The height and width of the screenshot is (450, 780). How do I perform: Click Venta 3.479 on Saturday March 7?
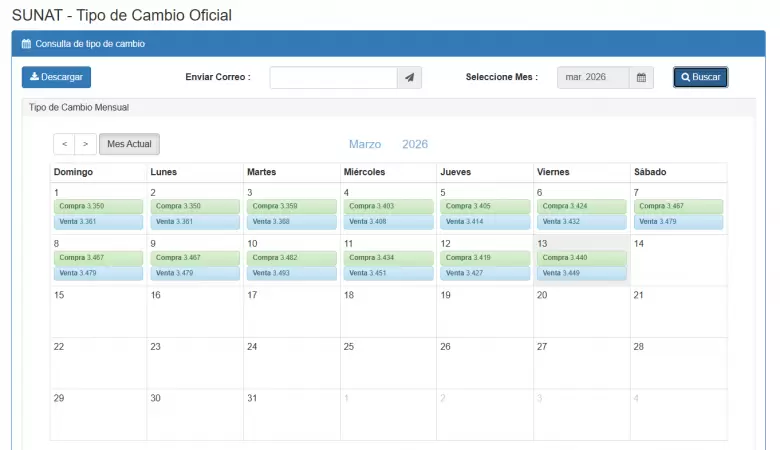pos(677,221)
